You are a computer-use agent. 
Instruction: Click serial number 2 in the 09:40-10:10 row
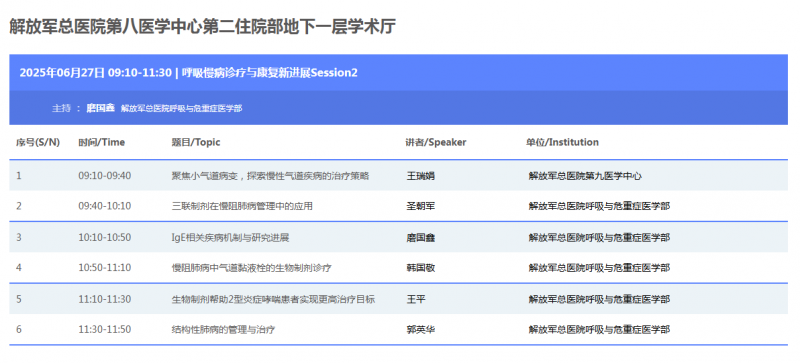click(19, 206)
